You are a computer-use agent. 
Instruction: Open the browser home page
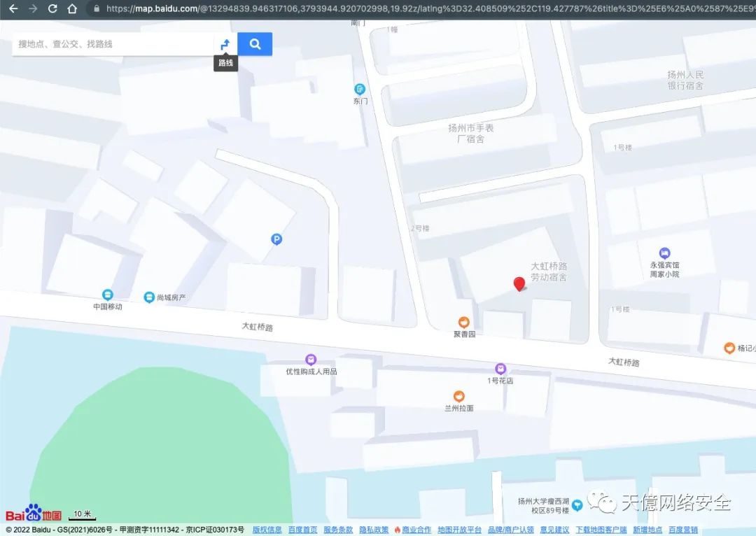(x=72, y=8)
